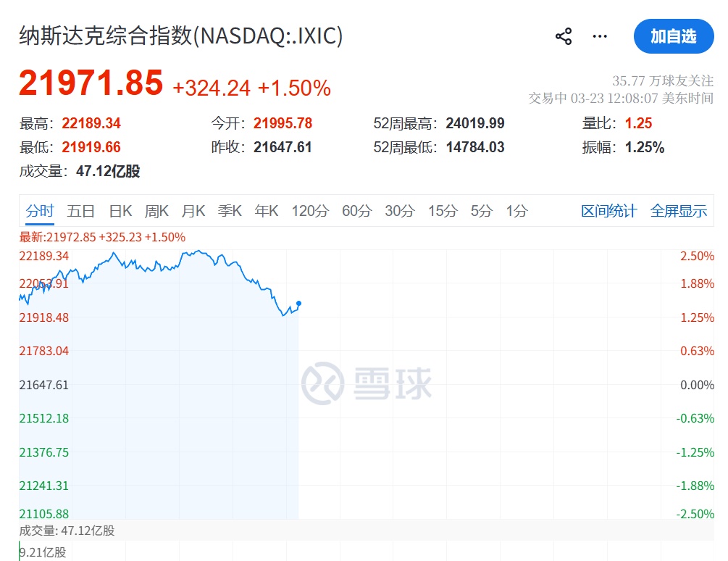Open the 季K quarterly chart
The width and height of the screenshot is (728, 561).
[x=230, y=211]
